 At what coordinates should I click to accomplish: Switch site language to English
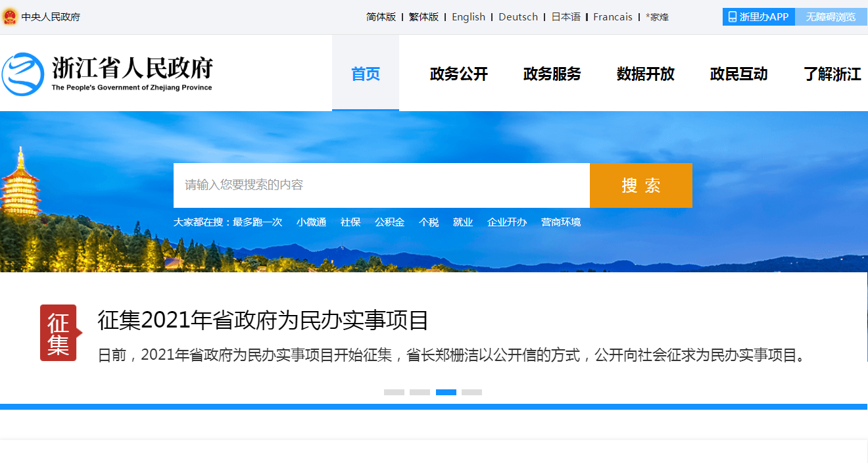coord(468,17)
